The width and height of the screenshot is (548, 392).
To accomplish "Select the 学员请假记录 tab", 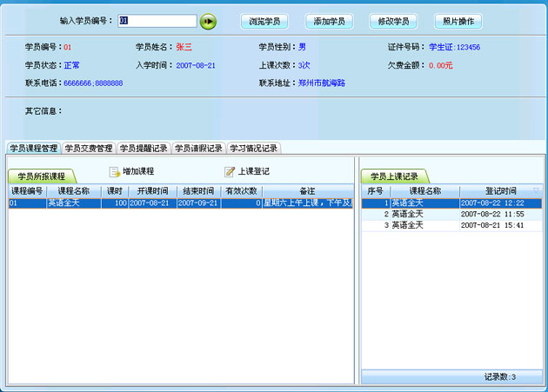I will coord(198,149).
